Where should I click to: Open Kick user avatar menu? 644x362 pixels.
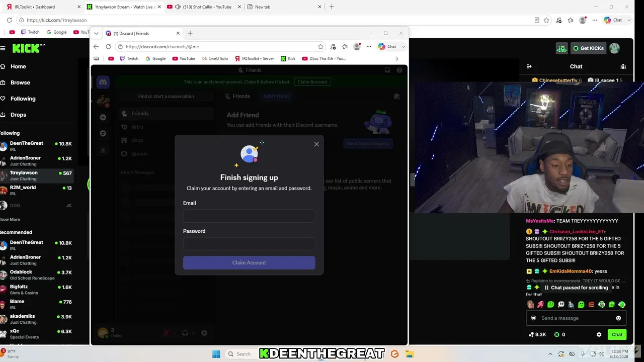click(614, 48)
